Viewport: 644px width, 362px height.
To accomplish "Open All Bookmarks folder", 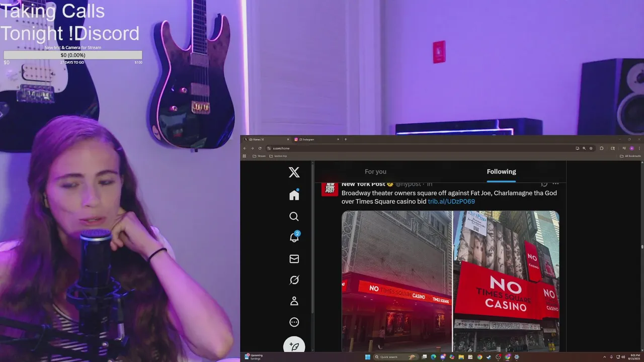I will (x=630, y=156).
